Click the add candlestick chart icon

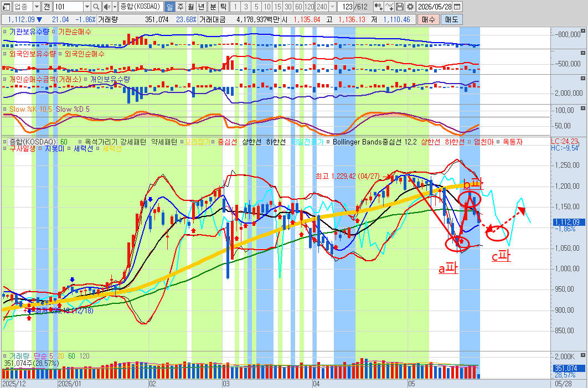pyautogui.click(x=379, y=7)
